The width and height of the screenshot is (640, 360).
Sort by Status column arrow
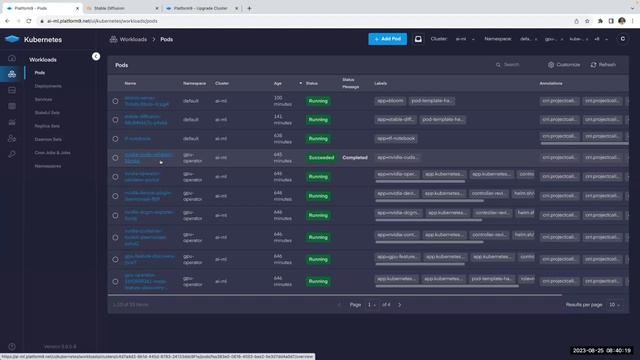click(x=301, y=83)
